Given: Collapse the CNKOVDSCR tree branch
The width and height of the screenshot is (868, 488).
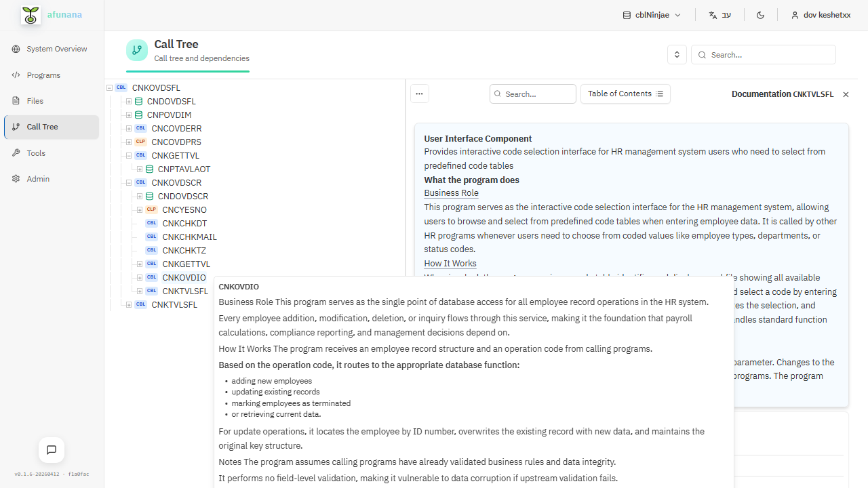Looking at the screenshot, I should [x=128, y=182].
